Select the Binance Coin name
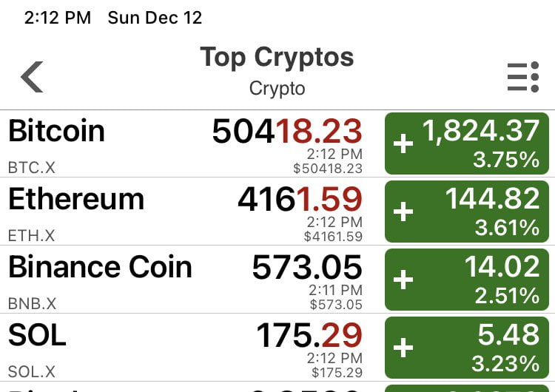 click(x=100, y=268)
